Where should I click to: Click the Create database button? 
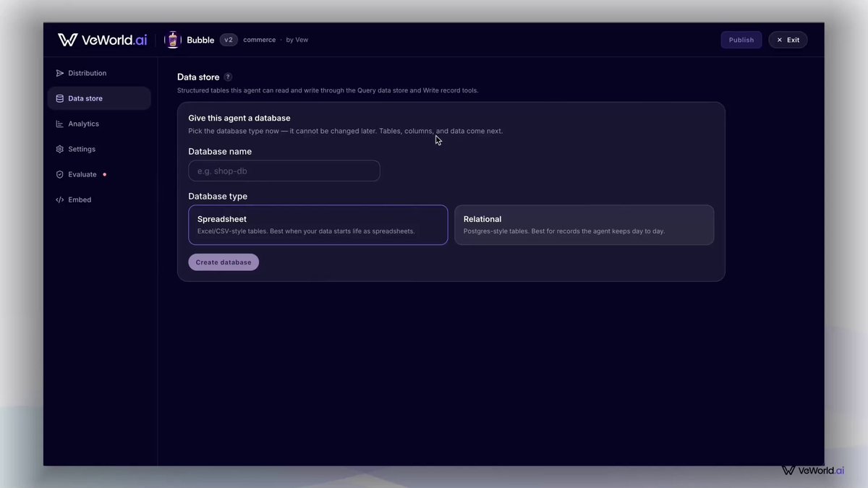click(x=224, y=262)
